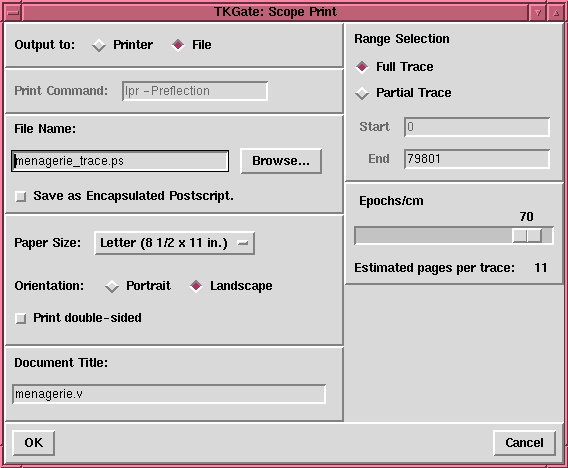This screenshot has height=468, width=568.
Task: Click the Browse... button
Action: click(281, 161)
